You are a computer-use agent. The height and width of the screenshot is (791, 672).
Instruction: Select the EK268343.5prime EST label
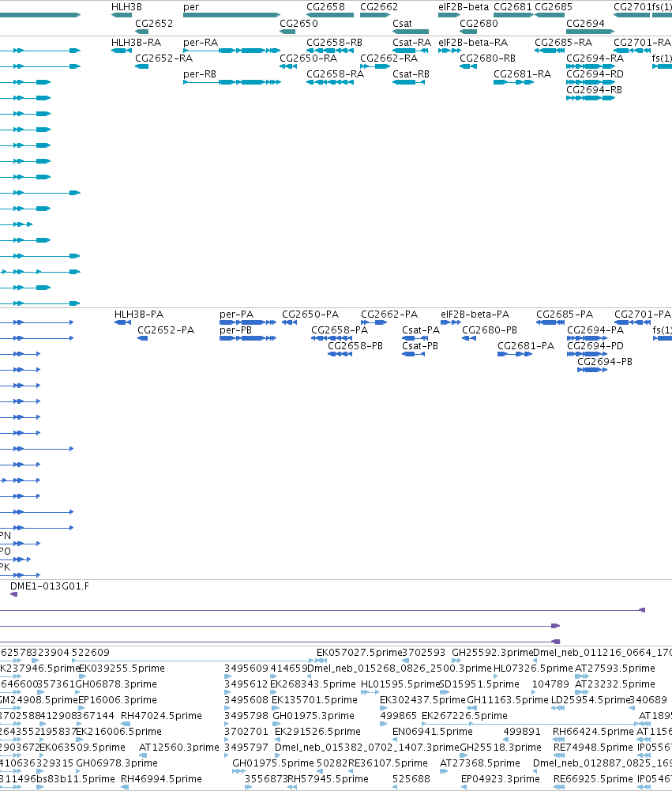[313, 684]
